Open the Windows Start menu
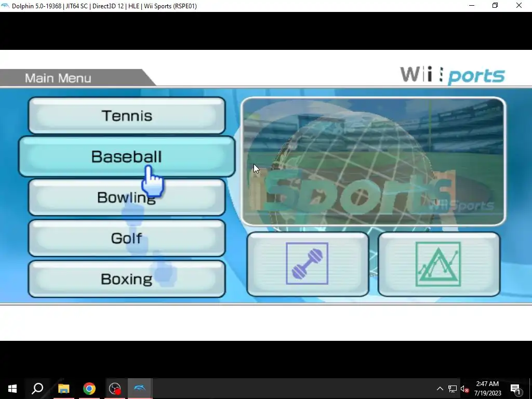532x399 pixels. pos(12,389)
